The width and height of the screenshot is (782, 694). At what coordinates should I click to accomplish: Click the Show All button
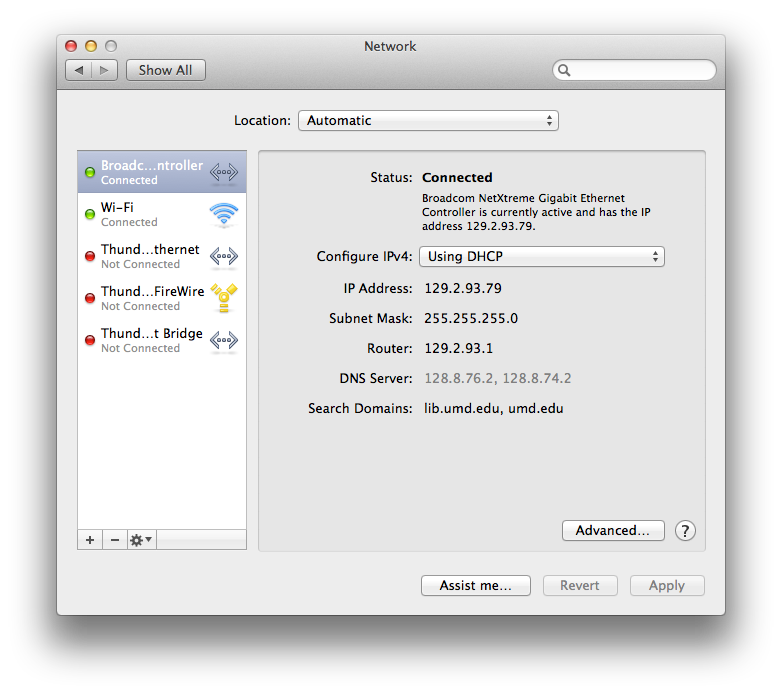coord(166,70)
